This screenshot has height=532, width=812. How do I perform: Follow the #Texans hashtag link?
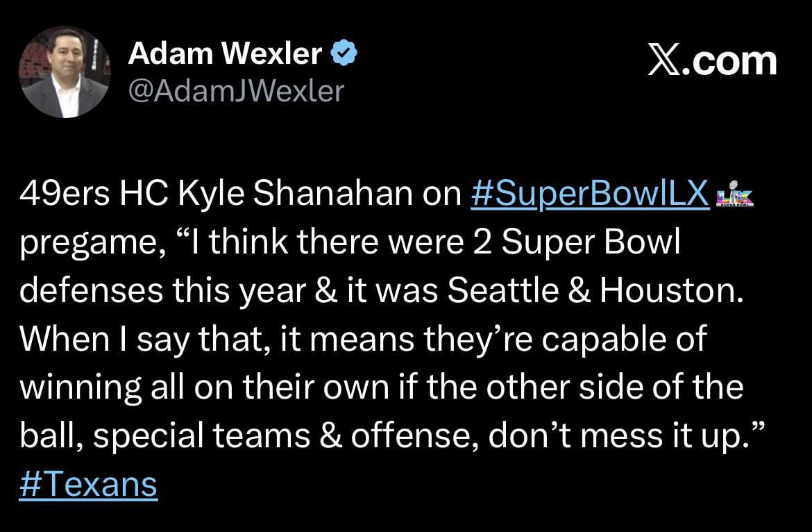[x=88, y=484]
